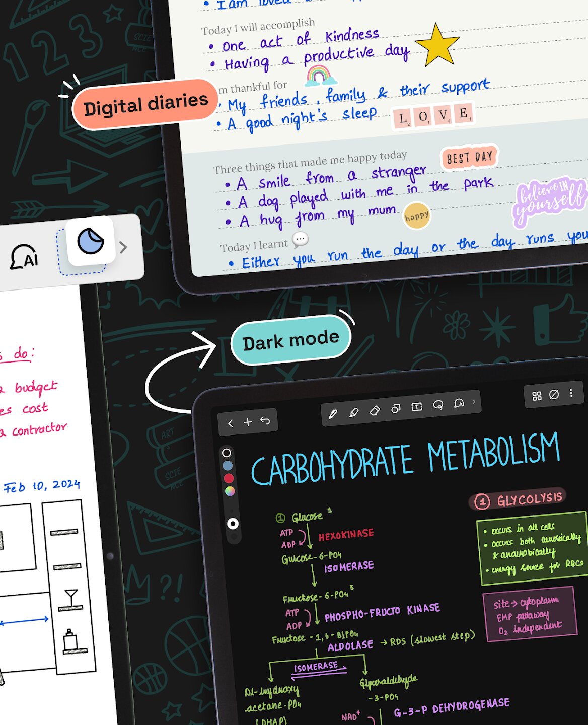Select the Lasso selection tool
Screen dimensions: 588x725
[438, 405]
